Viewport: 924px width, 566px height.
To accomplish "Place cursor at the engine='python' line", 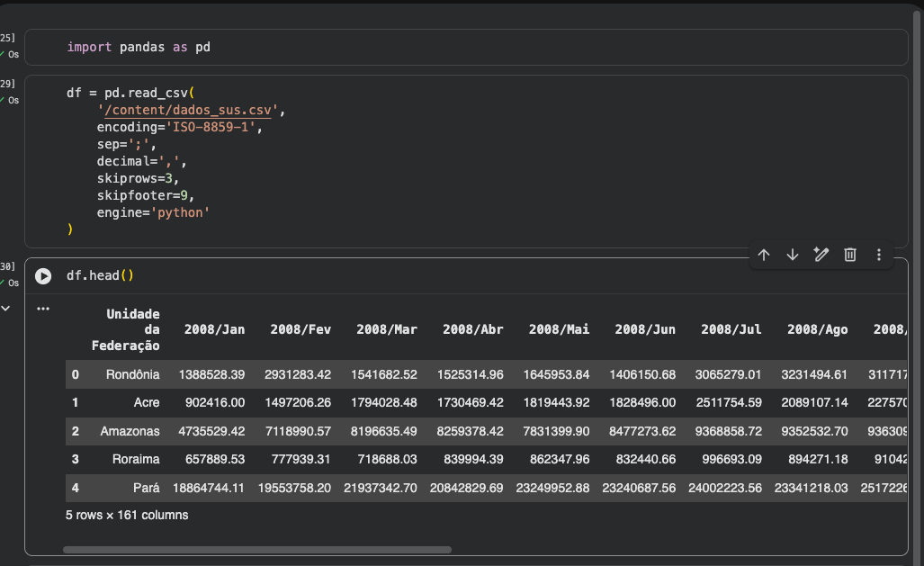I will 153,212.
